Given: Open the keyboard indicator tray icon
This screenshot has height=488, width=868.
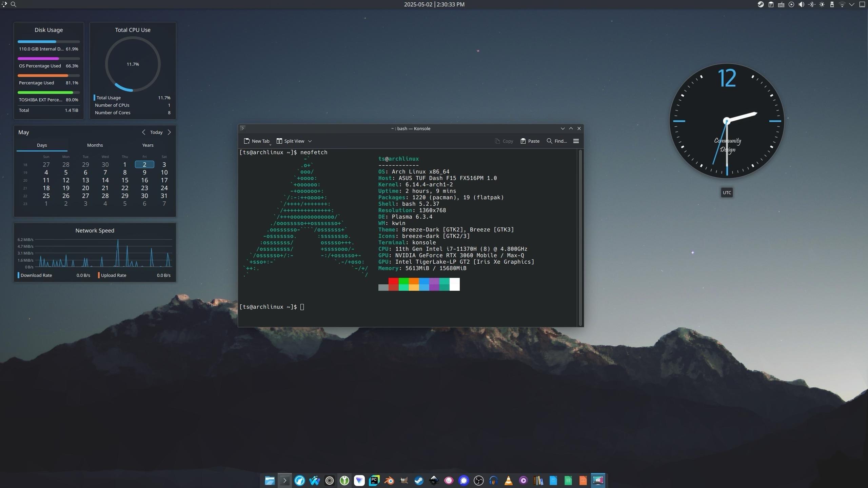Looking at the screenshot, I should 781,4.
